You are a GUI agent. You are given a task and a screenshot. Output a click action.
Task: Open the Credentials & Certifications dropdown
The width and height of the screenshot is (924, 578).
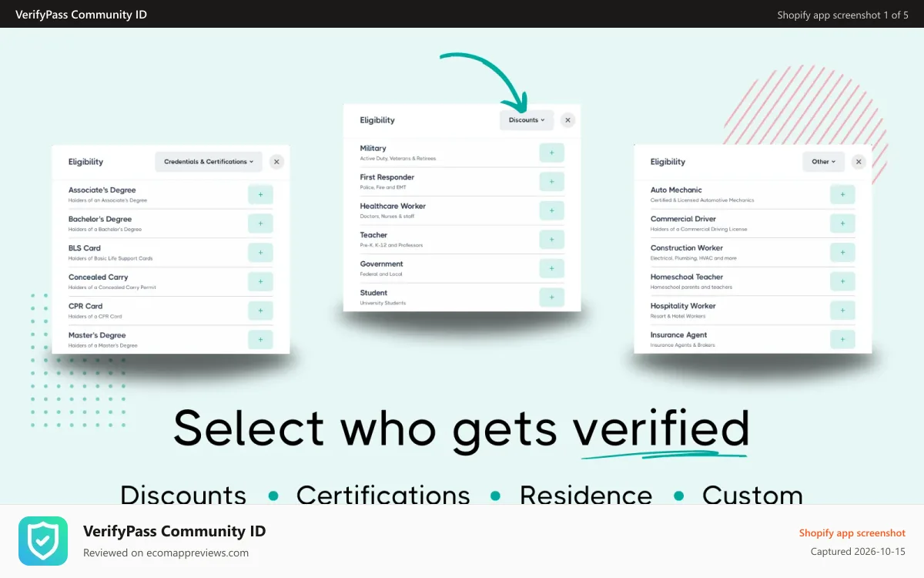(x=209, y=162)
